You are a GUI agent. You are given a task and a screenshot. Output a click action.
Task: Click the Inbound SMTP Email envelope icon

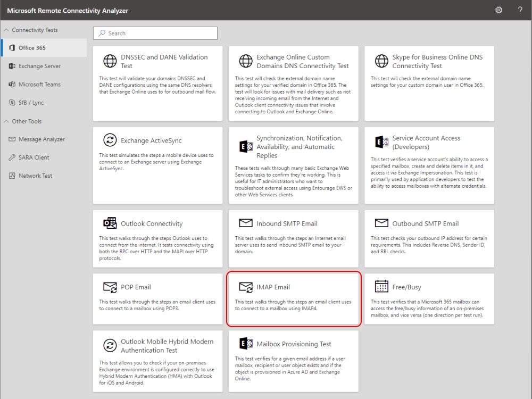[246, 223]
